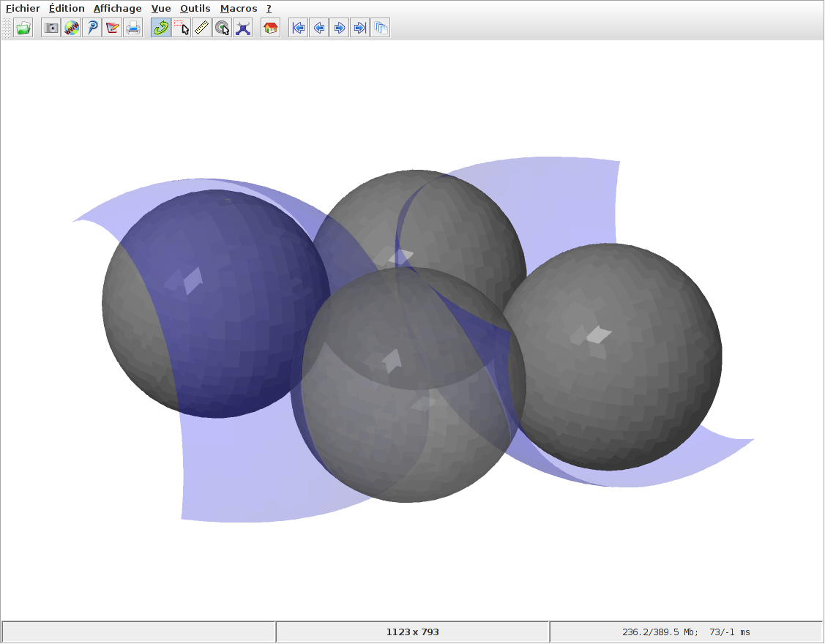This screenshot has height=644, width=825.
Task: Click the WWW globe icon
Action: 71,29
